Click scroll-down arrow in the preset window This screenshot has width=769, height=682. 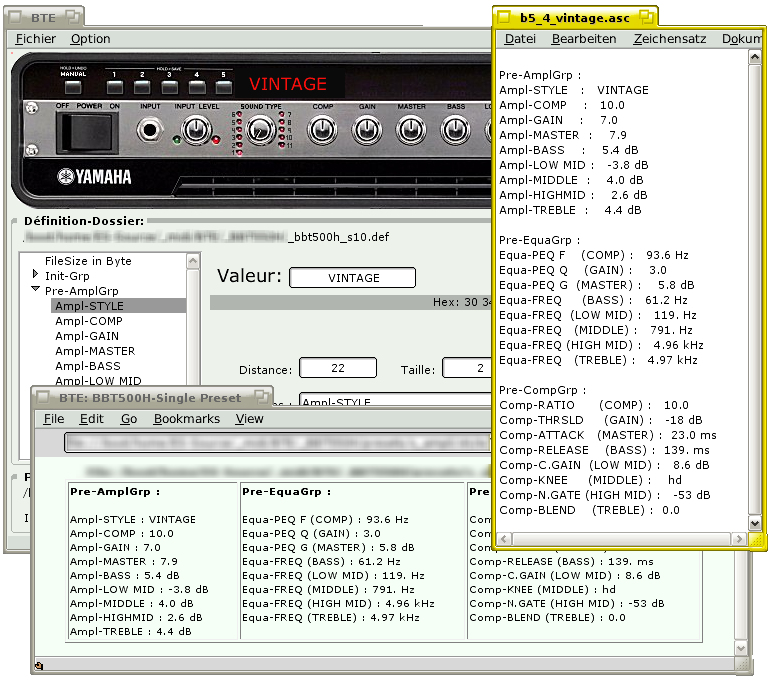[742, 649]
